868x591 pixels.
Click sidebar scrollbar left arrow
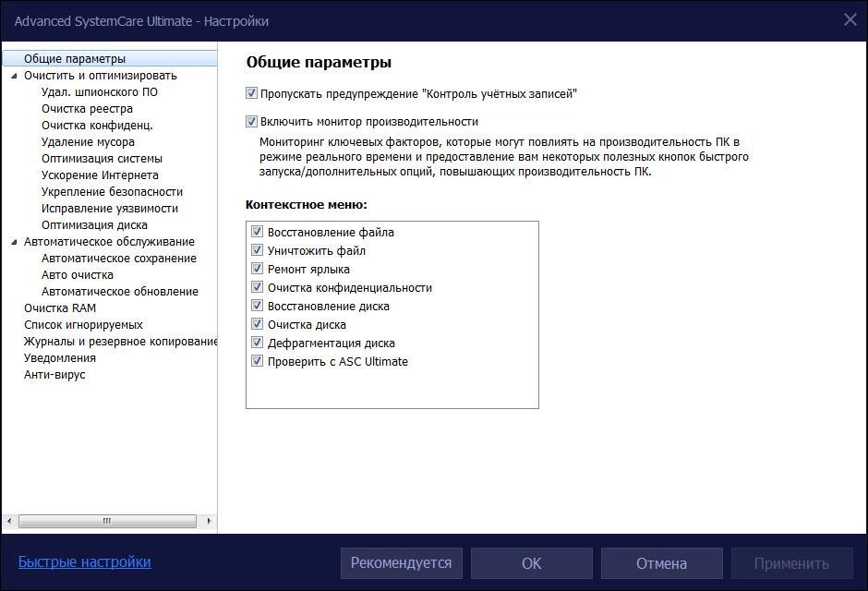[9, 521]
